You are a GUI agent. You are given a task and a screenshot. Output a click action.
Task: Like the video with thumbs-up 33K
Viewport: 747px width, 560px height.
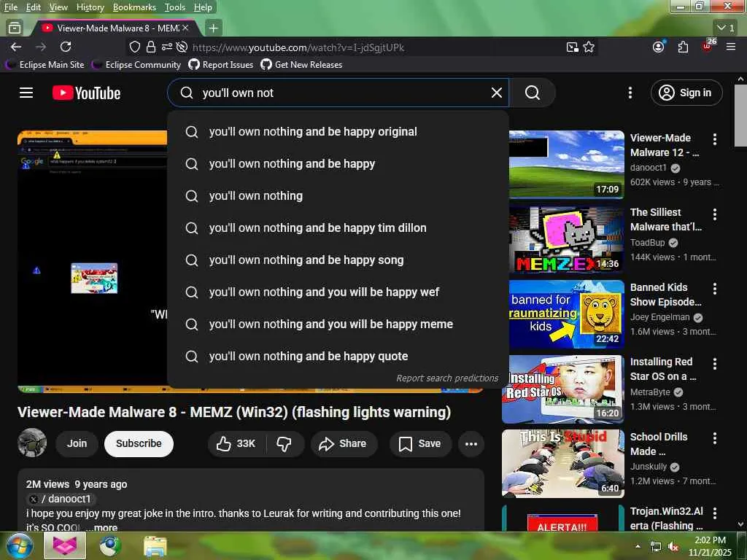click(236, 444)
